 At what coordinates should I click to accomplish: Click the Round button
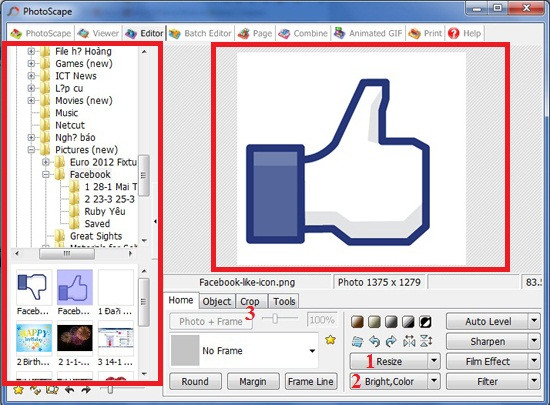[x=195, y=381]
